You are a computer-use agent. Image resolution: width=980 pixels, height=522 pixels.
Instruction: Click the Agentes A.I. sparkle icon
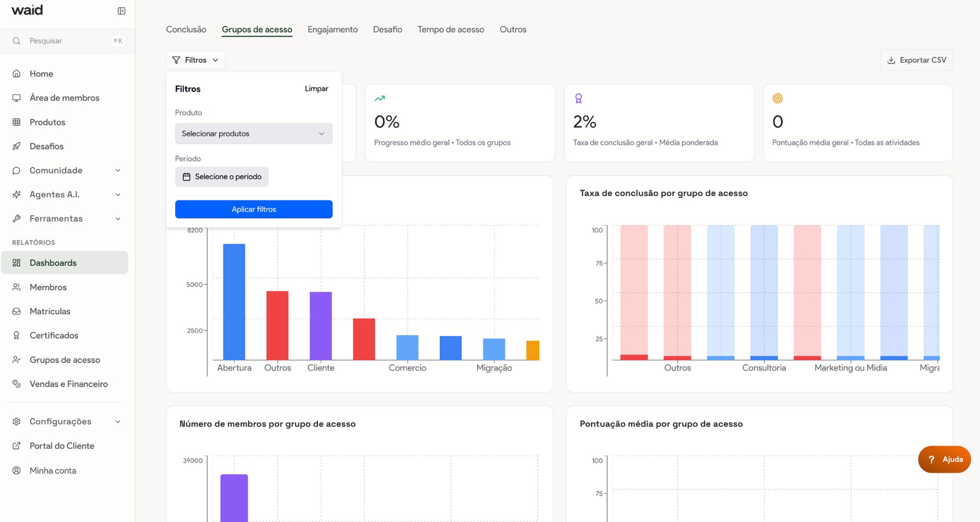(x=17, y=194)
